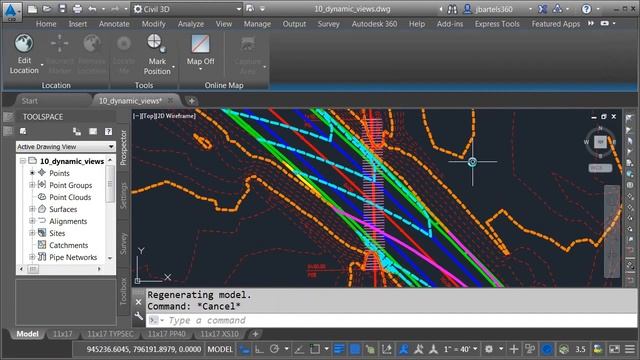Screen dimensions: 640x360
Task: Switch to the Prospector vertical tab
Action: pos(123,148)
